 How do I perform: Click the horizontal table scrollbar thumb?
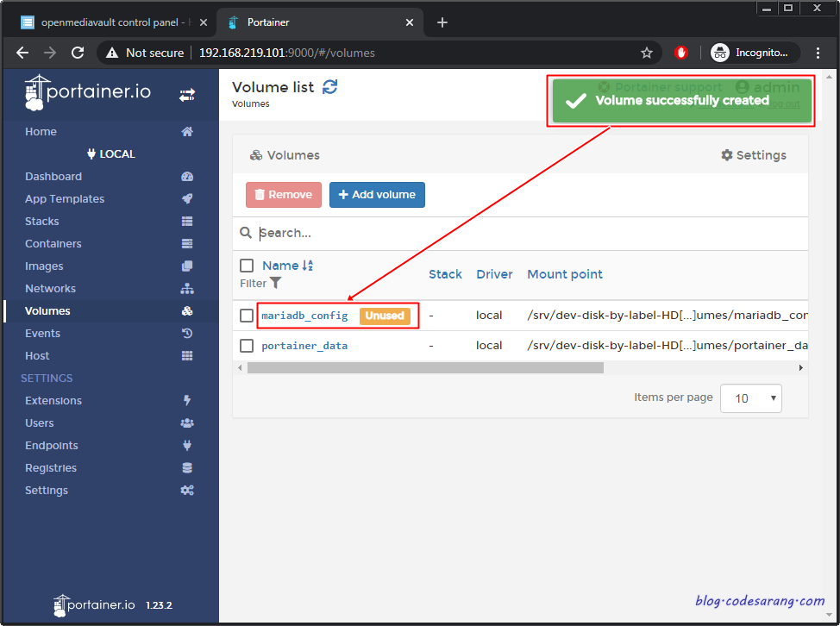pos(425,368)
